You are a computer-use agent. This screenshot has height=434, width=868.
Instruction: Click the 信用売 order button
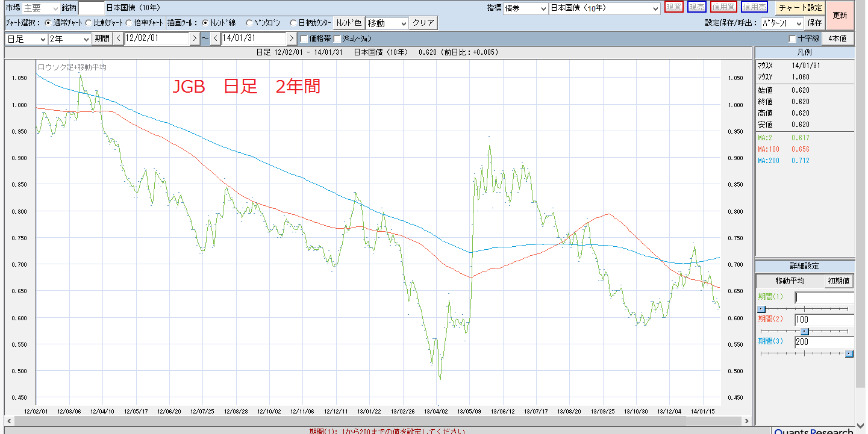click(x=755, y=7)
